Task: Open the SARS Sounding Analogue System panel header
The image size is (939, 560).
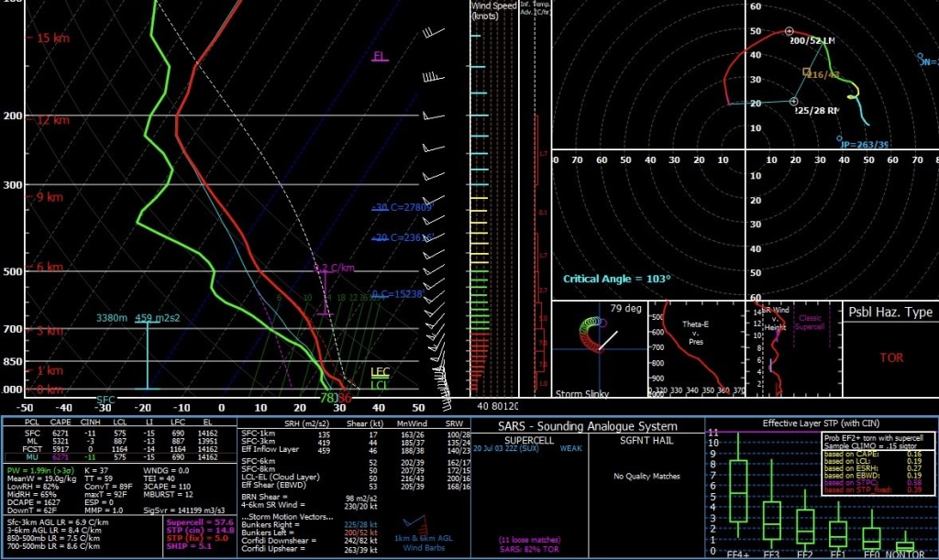Action: pyautogui.click(x=586, y=426)
